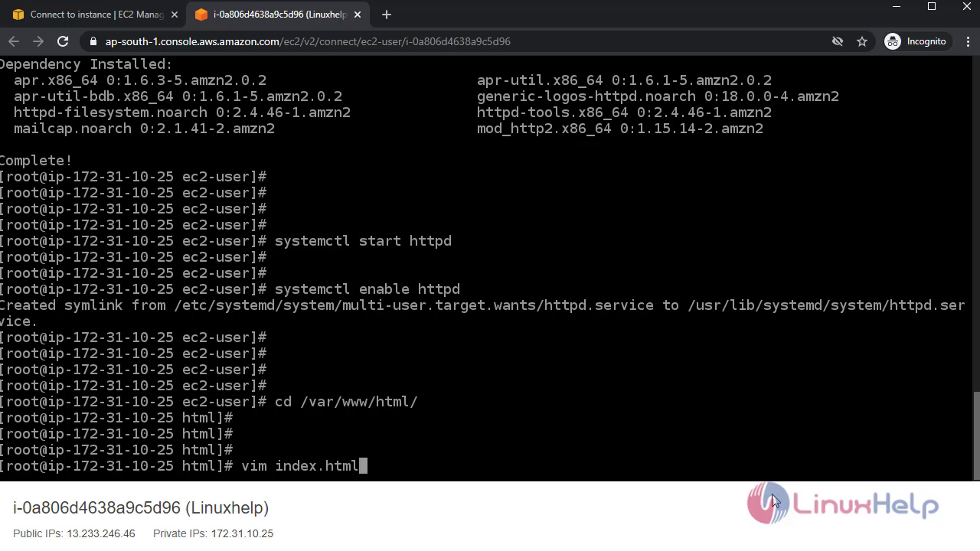
Task: Click instance ID i-0a806d4638a9c5d96 (Linuxhelp) heading
Action: click(x=141, y=507)
